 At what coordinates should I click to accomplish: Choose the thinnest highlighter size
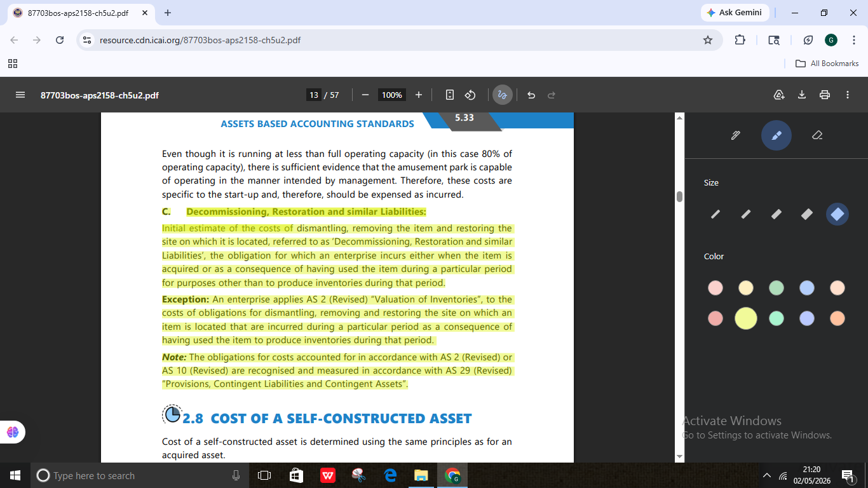715,215
